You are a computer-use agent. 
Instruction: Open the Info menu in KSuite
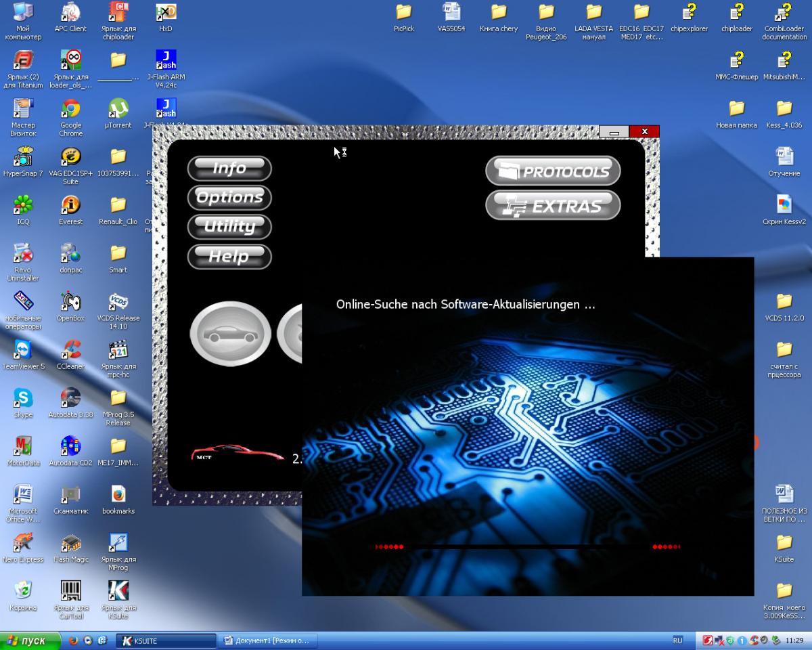[x=229, y=169]
